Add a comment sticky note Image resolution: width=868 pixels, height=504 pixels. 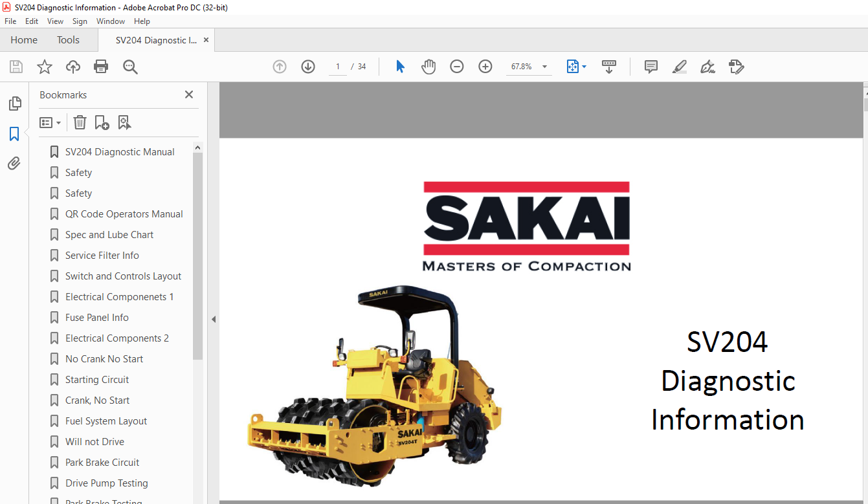651,67
